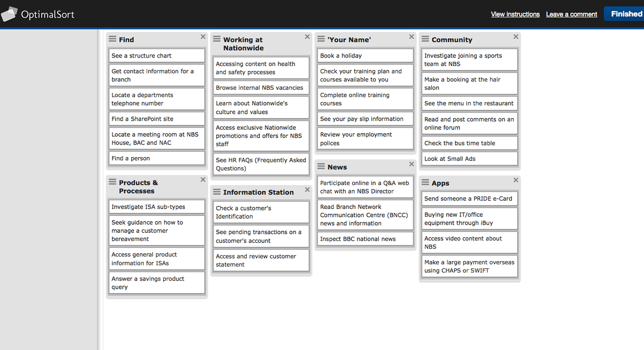Viewport: 644px width, 350px height.
Task: Click the 'Your Name' group handle icon
Action: (322, 39)
